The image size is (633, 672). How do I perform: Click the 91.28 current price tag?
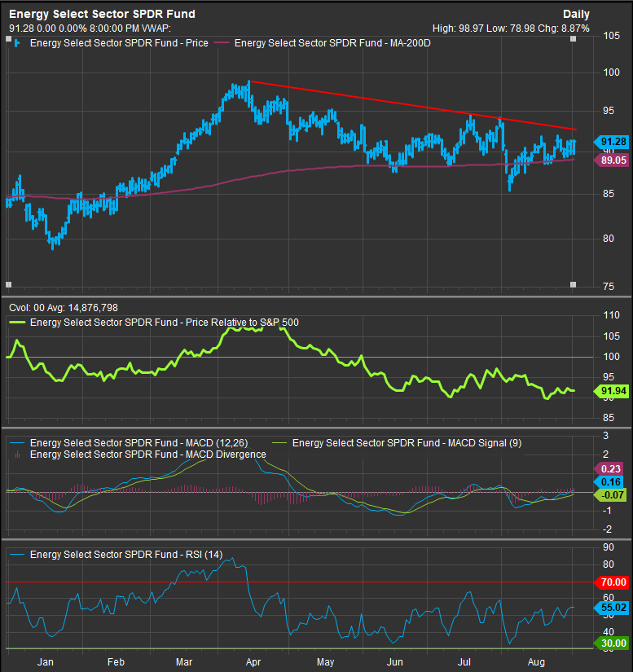(612, 142)
